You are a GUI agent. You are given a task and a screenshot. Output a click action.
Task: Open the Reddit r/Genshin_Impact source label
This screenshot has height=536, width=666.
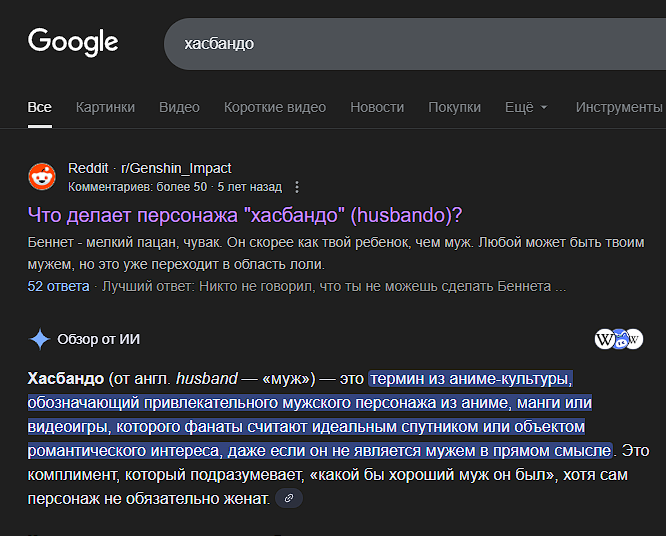coord(150,168)
